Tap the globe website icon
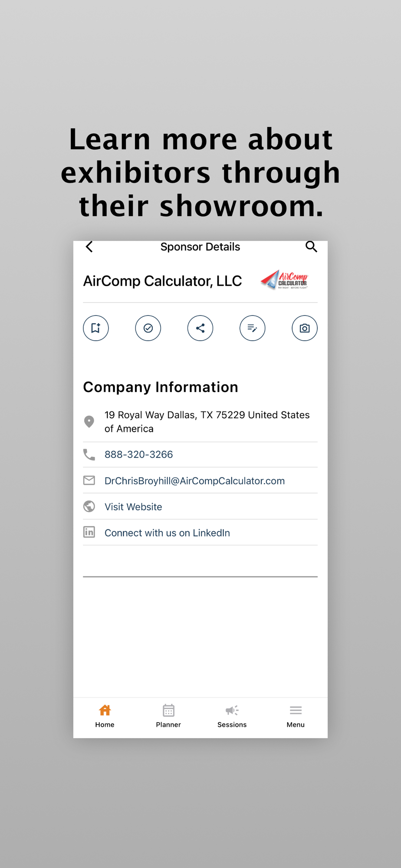 pyautogui.click(x=89, y=506)
